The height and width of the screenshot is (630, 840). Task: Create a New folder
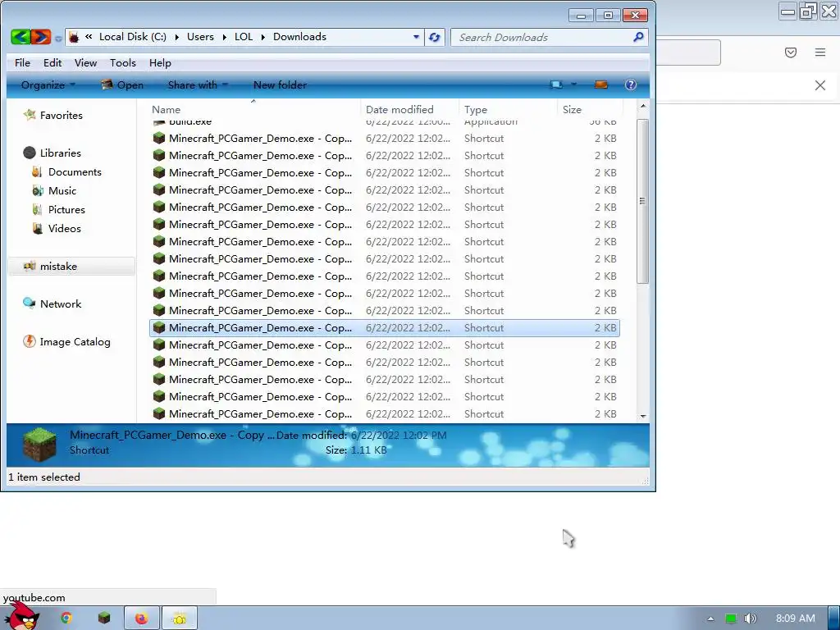(x=280, y=84)
